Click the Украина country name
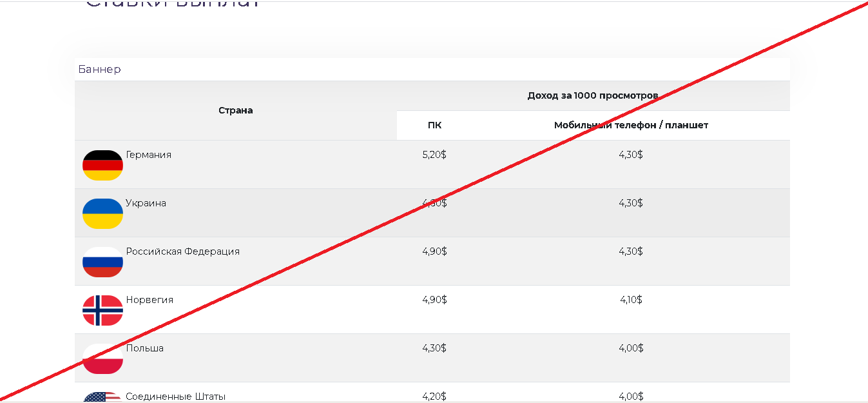Image resolution: width=868 pixels, height=403 pixels. tap(146, 203)
